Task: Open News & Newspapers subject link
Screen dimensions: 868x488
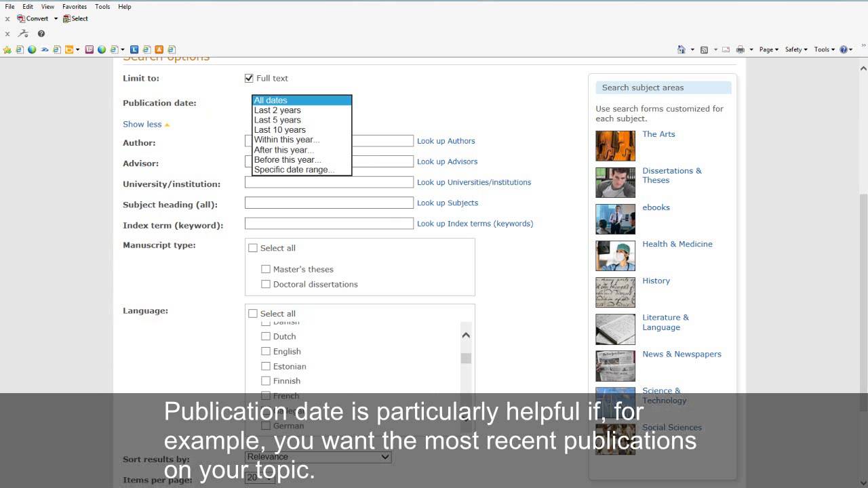Action: 682,354
